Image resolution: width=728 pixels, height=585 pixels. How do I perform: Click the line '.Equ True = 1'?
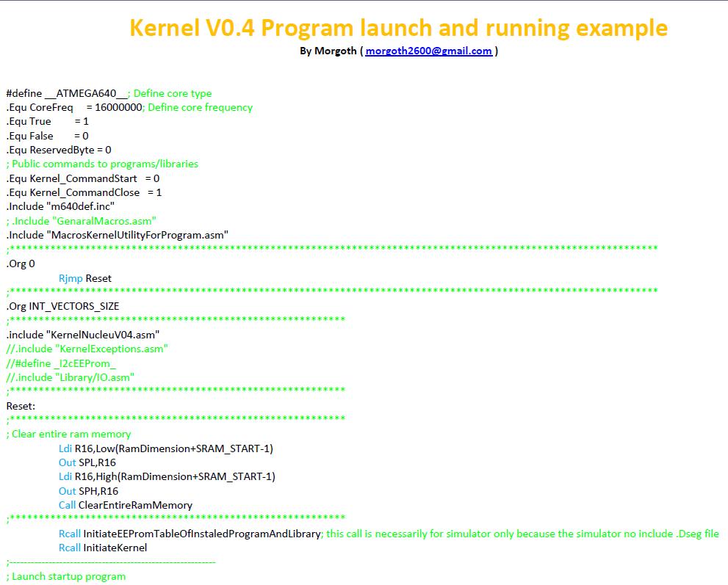[x=47, y=122]
